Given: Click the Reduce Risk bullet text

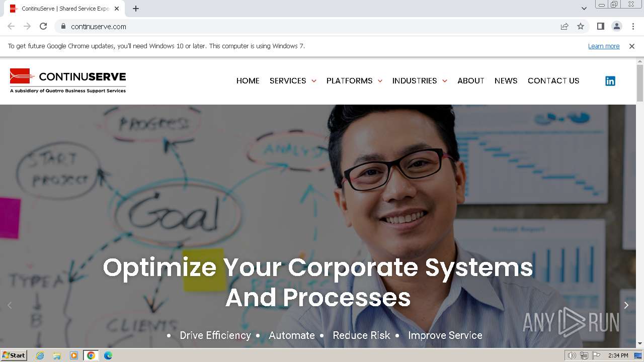Looking at the screenshot, I should pos(361,335).
